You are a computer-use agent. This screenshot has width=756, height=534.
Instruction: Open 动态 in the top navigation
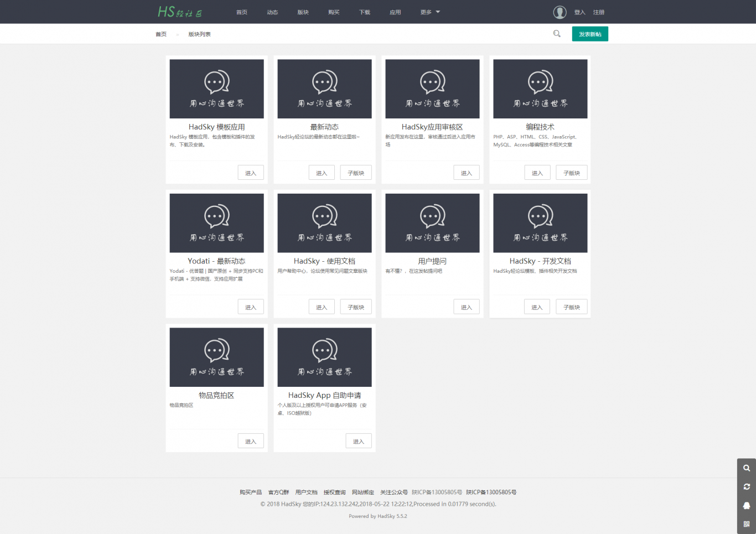click(272, 12)
